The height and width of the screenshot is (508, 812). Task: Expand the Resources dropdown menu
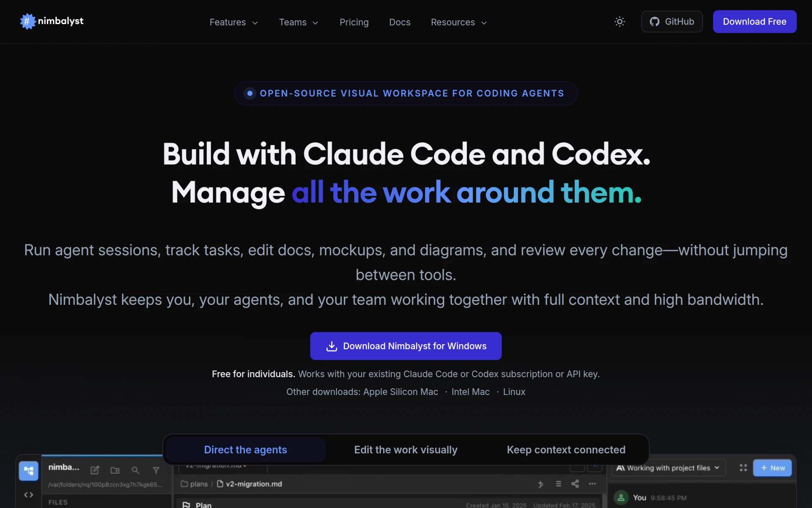[459, 22]
